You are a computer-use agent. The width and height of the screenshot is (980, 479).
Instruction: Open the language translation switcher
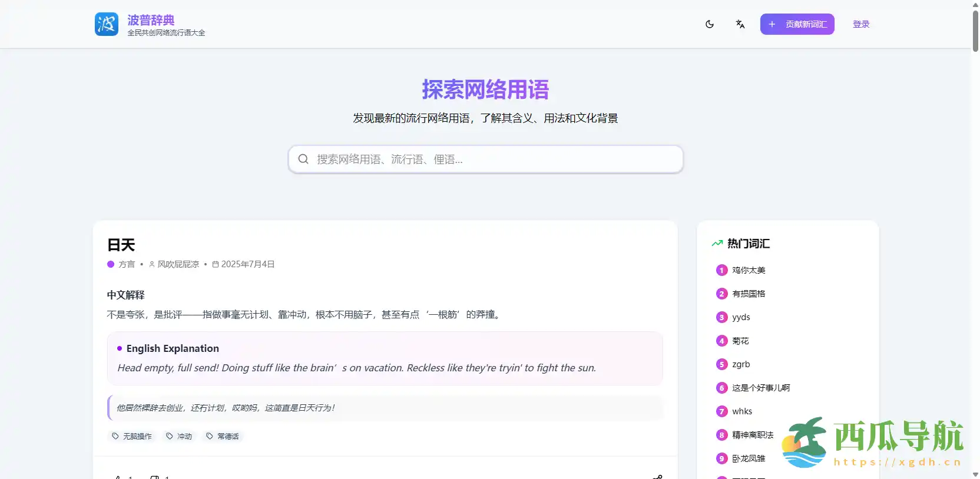740,24
